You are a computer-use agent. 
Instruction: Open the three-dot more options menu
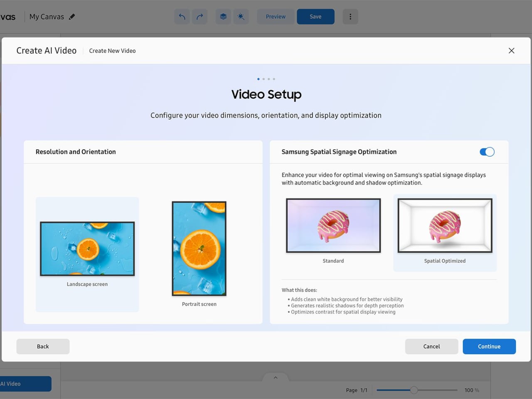coord(350,17)
